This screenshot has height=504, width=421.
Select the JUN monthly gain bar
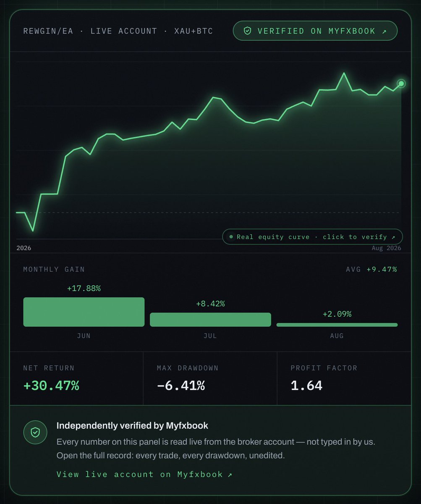tap(84, 312)
